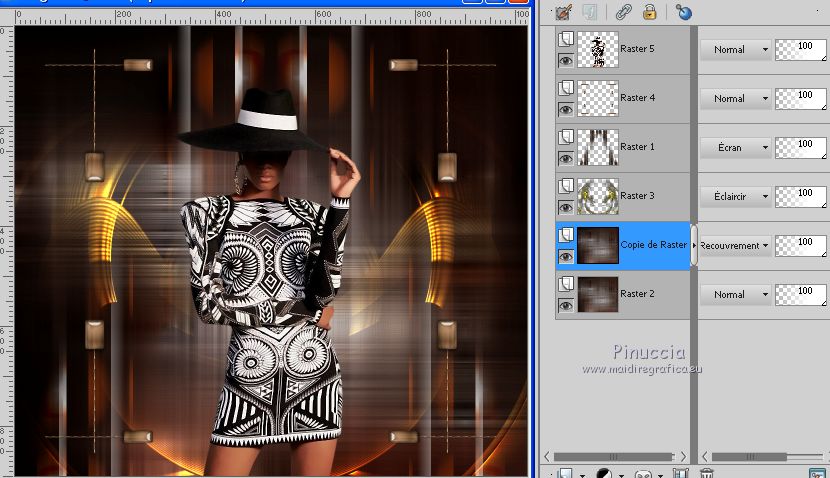The height and width of the screenshot is (478, 830).
Task: Click the padlock lock transparency icon
Action: [650, 12]
